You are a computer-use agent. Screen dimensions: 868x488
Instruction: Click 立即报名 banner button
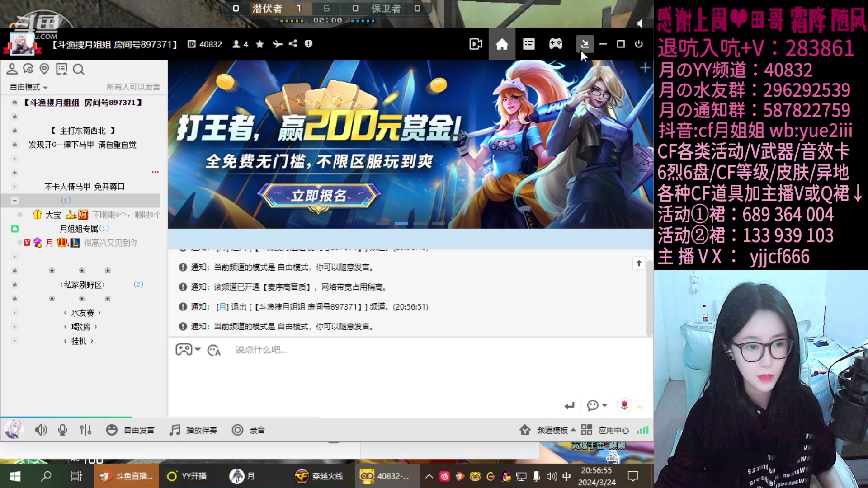tap(319, 196)
